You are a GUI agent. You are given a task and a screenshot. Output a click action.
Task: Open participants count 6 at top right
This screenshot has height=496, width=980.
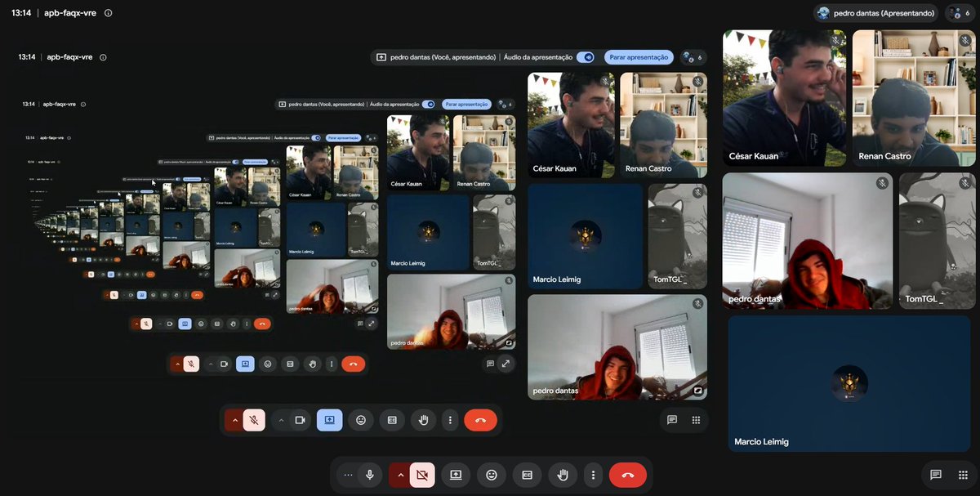(x=960, y=13)
